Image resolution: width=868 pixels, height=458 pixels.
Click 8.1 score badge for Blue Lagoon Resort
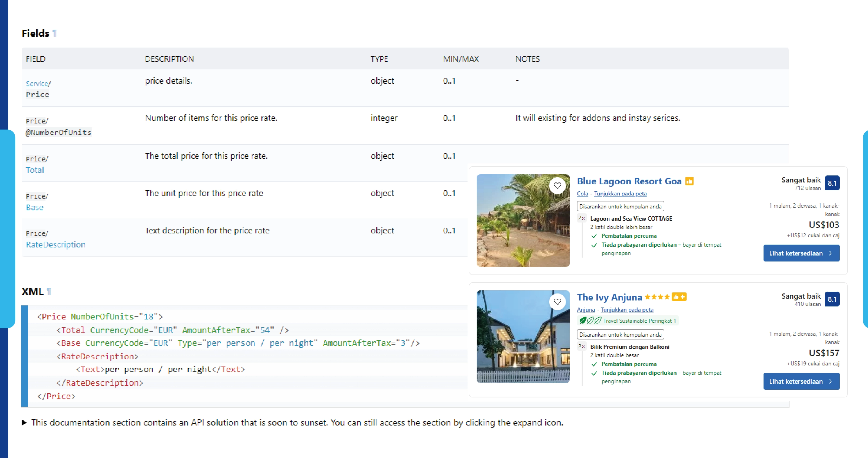tap(832, 183)
